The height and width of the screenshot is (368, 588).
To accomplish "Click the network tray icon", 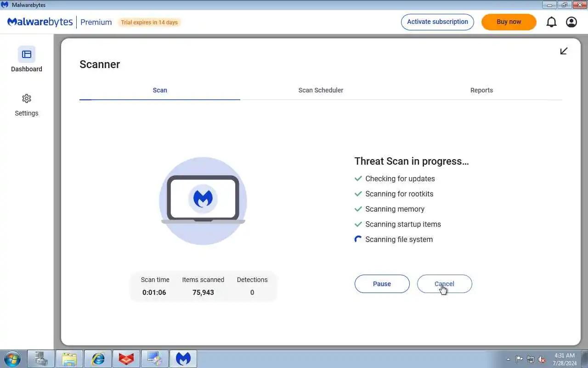I will point(531,359).
